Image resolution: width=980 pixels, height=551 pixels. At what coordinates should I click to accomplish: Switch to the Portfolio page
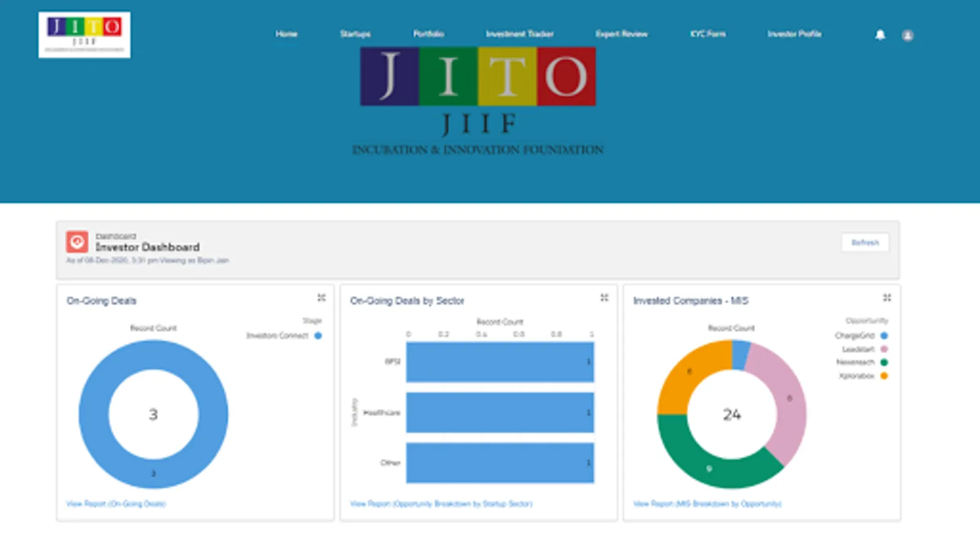tap(429, 34)
